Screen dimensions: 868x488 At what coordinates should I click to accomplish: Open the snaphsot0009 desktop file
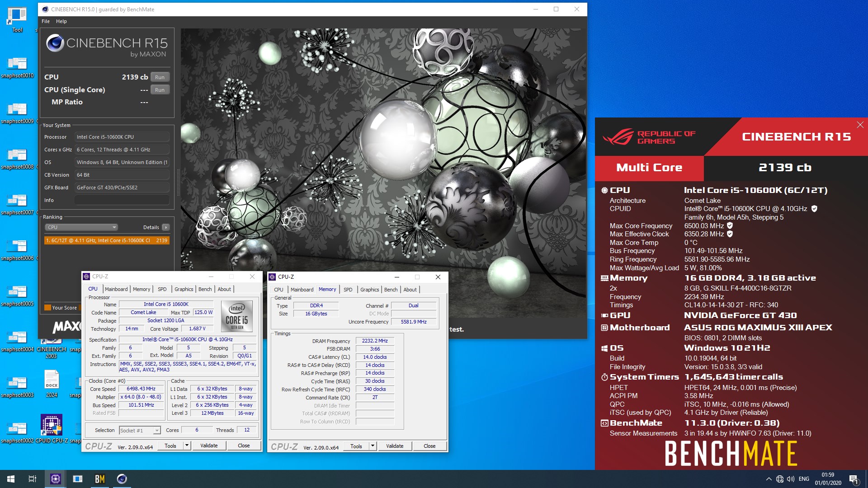[17, 113]
